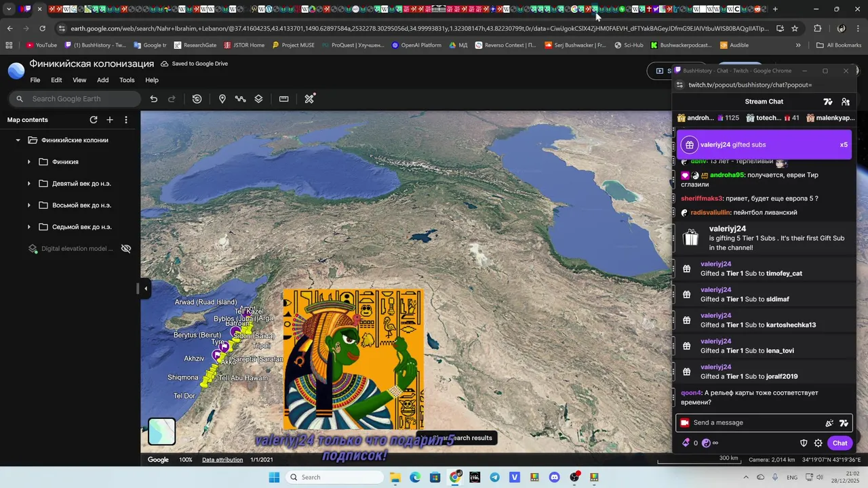Bookmark this page with the star icon

point(795,28)
